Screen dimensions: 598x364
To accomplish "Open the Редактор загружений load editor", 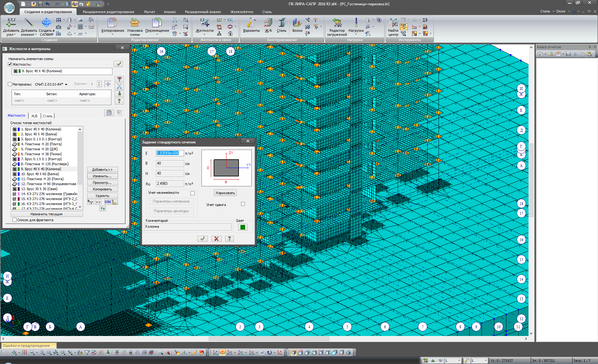I will [337, 23].
